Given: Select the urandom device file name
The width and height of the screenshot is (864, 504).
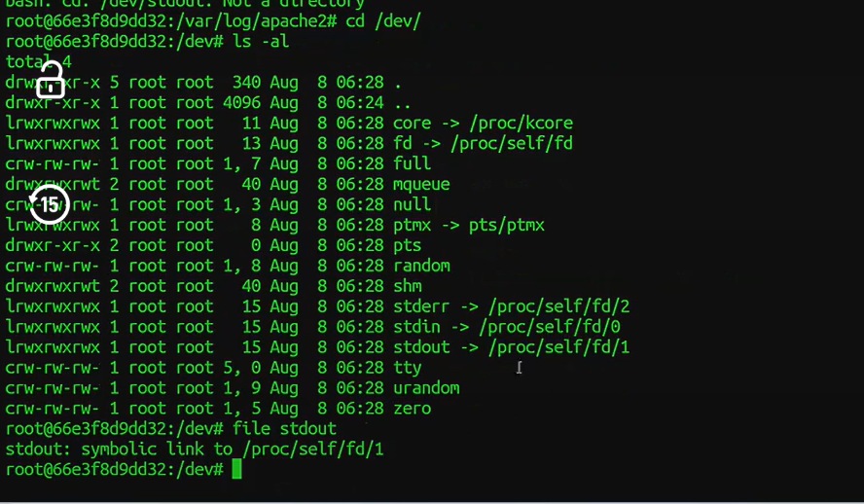Looking at the screenshot, I should (426, 388).
